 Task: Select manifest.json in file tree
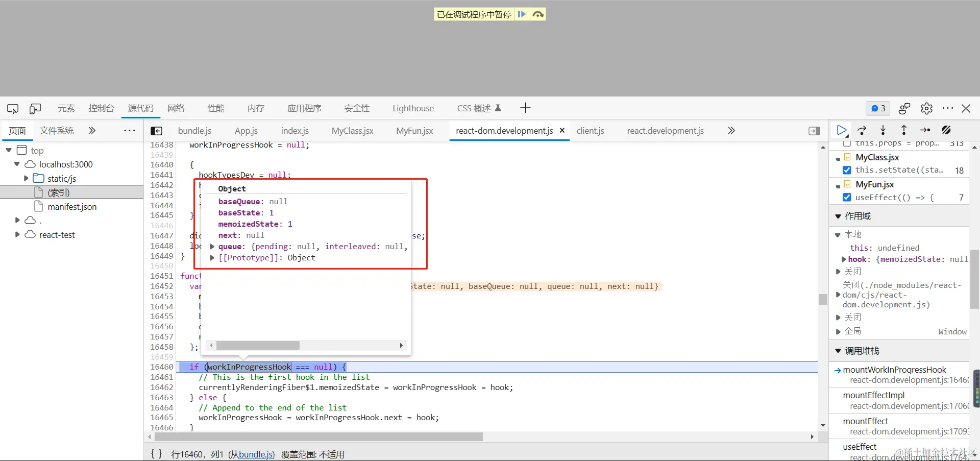coord(72,207)
